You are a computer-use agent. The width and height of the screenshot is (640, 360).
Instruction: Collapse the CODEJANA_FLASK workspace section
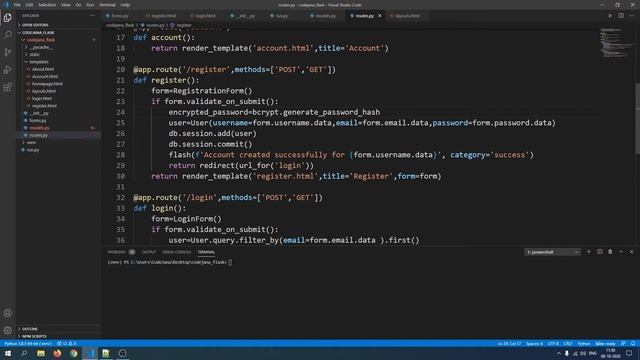(38, 33)
